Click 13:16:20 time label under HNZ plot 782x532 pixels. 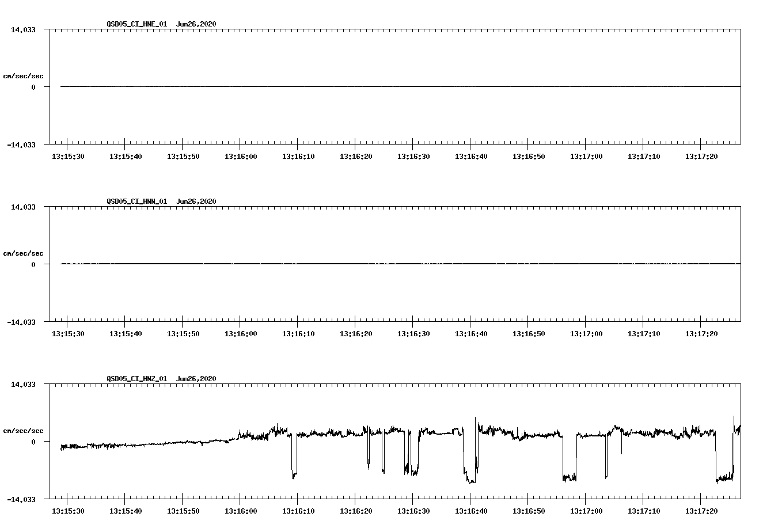356,511
